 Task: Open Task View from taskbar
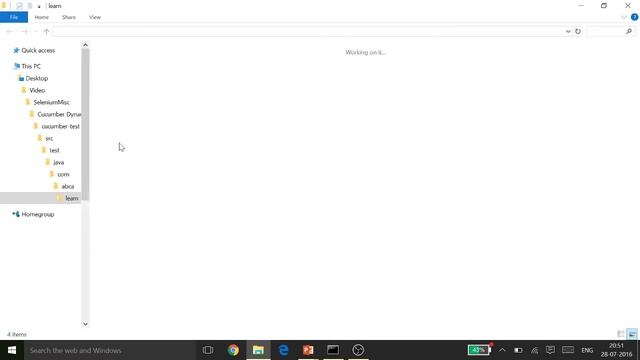208,350
